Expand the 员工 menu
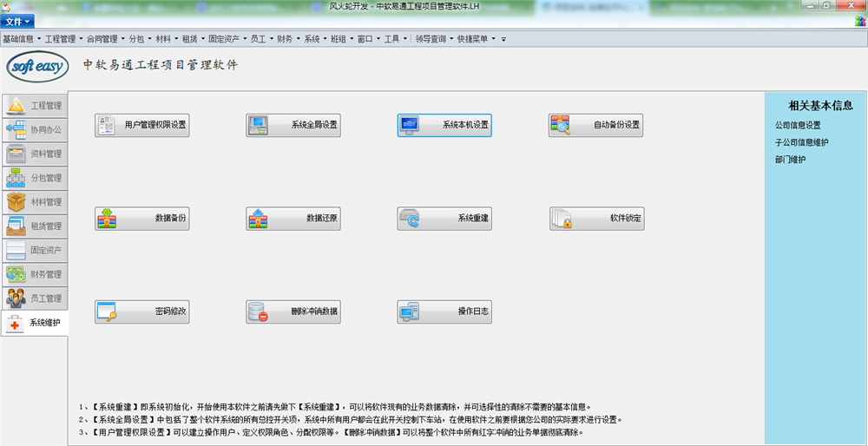The height and width of the screenshot is (446, 868). point(262,39)
